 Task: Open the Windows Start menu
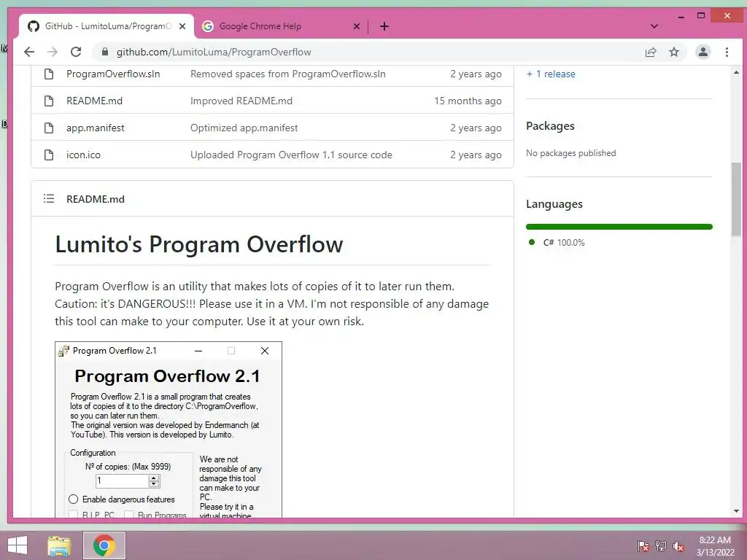18,545
